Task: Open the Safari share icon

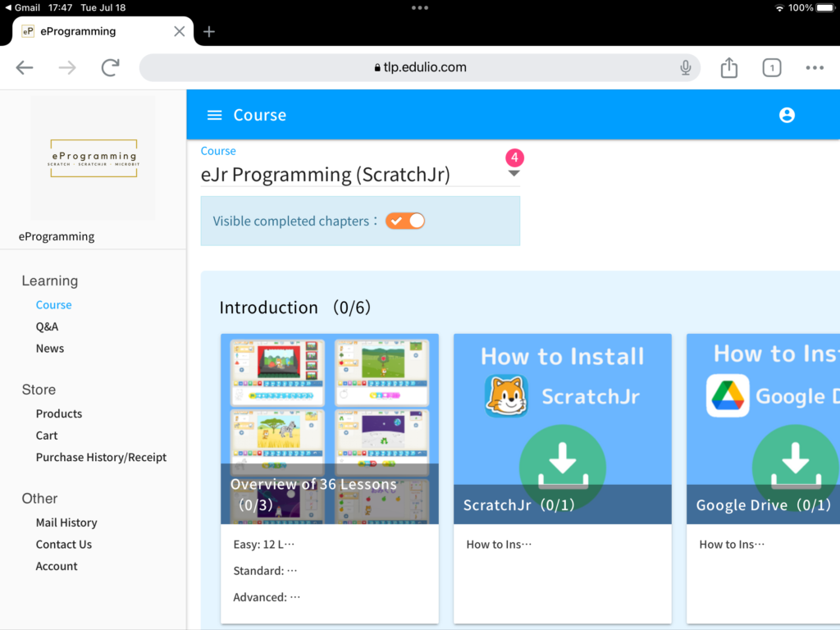Action: [728, 67]
